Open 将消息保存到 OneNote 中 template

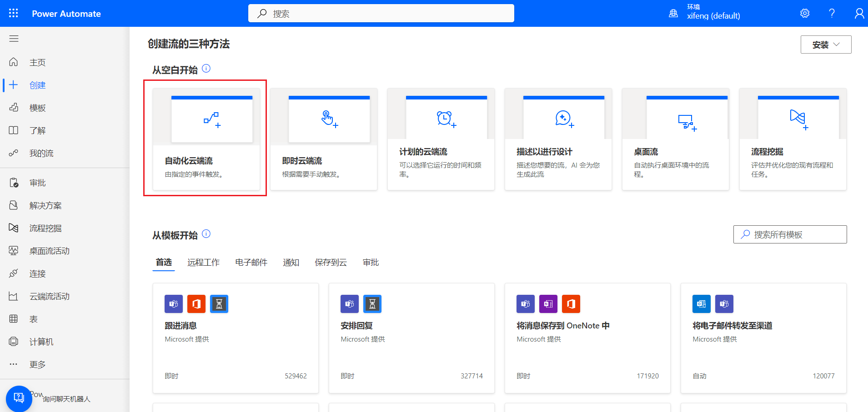pos(587,338)
